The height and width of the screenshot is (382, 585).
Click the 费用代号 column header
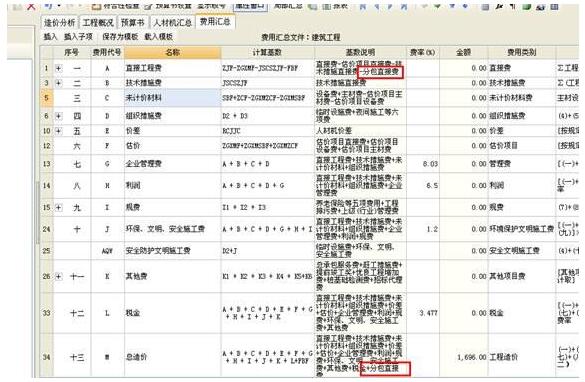point(107,53)
